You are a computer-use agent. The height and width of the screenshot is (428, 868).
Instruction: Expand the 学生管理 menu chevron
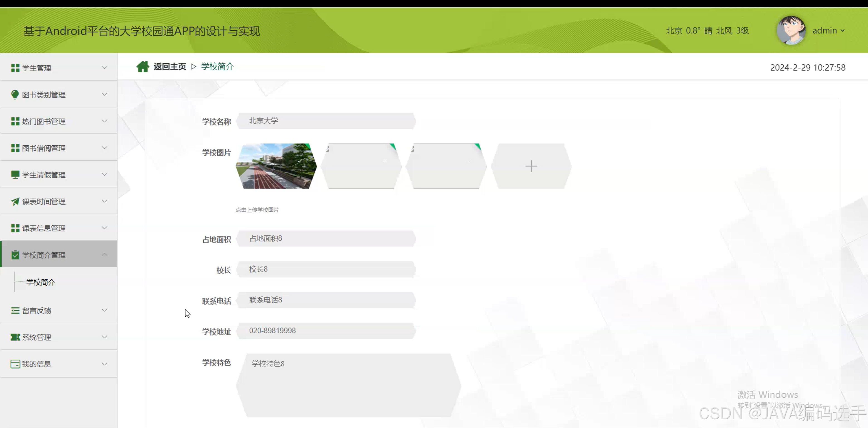coord(104,67)
